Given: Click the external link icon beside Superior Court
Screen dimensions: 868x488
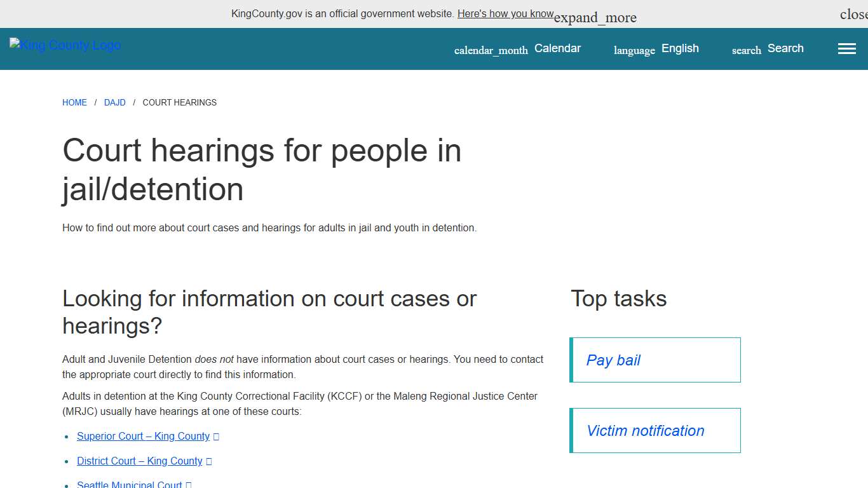Looking at the screenshot, I should (216, 437).
